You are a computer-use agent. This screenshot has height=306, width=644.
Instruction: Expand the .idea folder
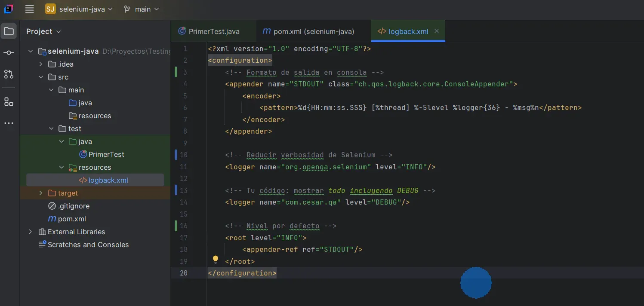click(41, 64)
